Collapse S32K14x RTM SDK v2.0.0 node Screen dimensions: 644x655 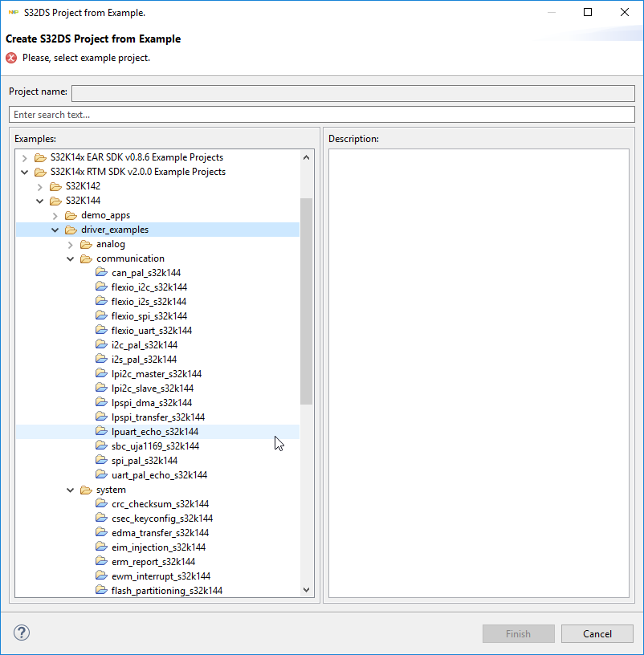coord(24,172)
